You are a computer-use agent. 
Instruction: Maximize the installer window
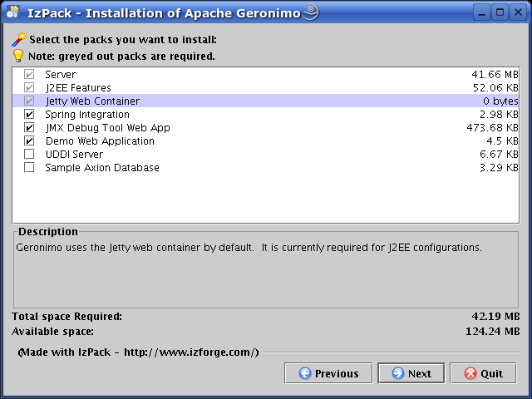pyautogui.click(x=501, y=12)
